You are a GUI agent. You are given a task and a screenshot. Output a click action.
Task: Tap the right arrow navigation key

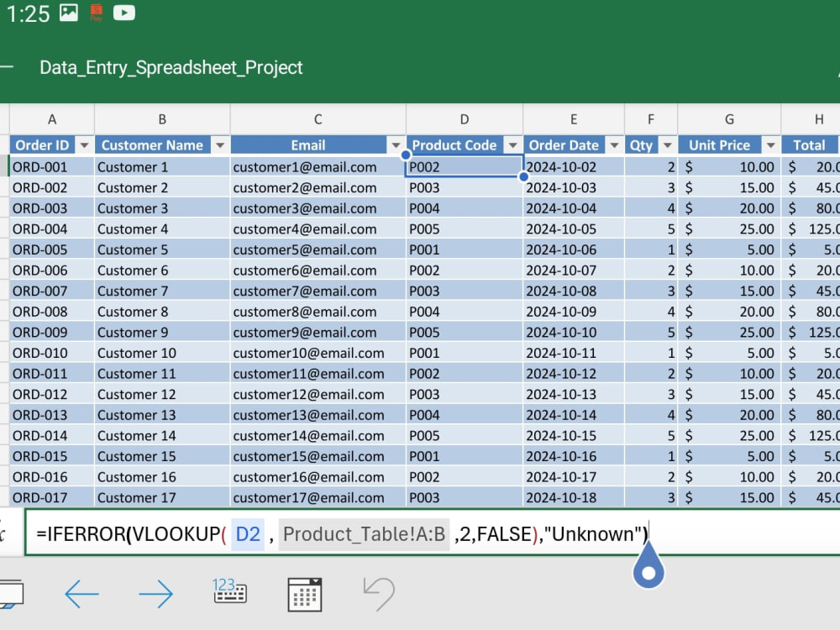pos(156,594)
